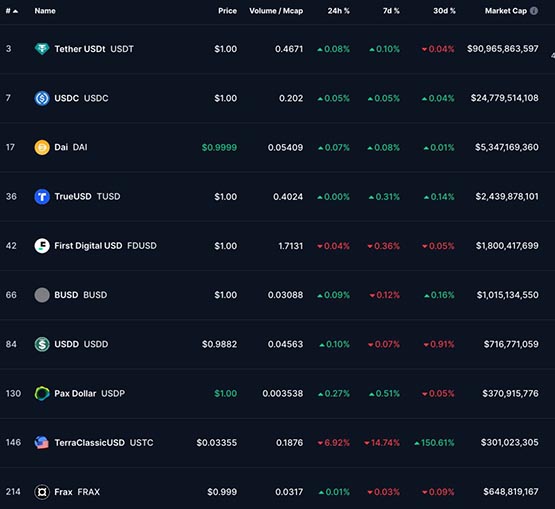The width and height of the screenshot is (555, 509).
Task: Click the USDC coin logo
Action: 42,98
